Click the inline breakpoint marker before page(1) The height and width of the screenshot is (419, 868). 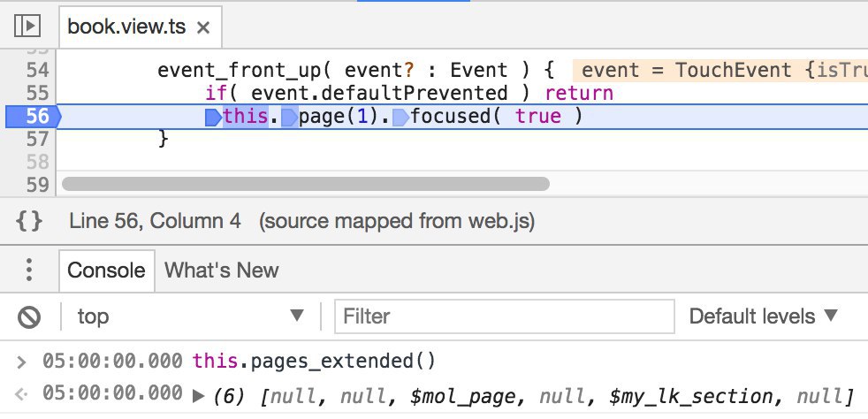pyautogui.click(x=289, y=118)
